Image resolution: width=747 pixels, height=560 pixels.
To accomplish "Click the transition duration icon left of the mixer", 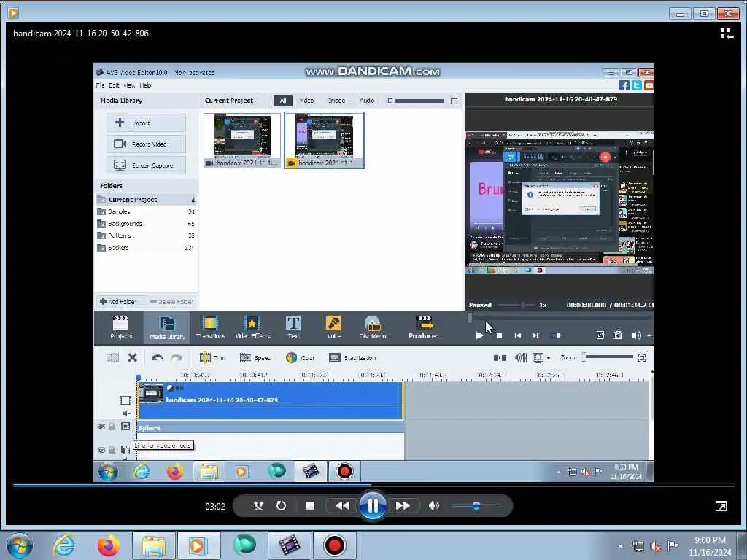I will [x=500, y=357].
